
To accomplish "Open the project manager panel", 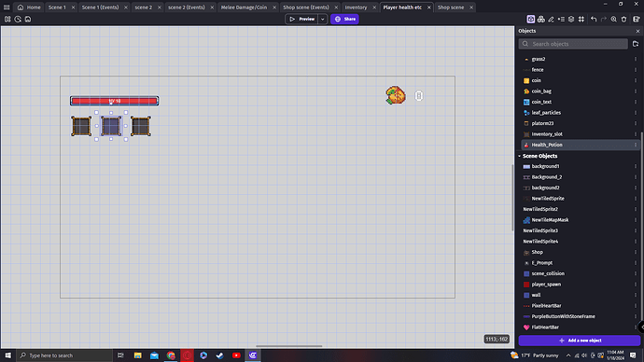I will click(7, 19).
